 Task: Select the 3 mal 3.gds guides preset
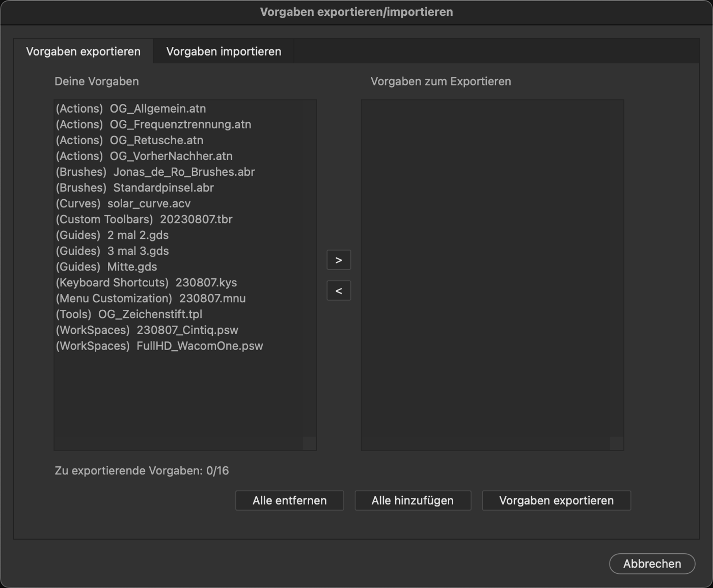tap(112, 251)
